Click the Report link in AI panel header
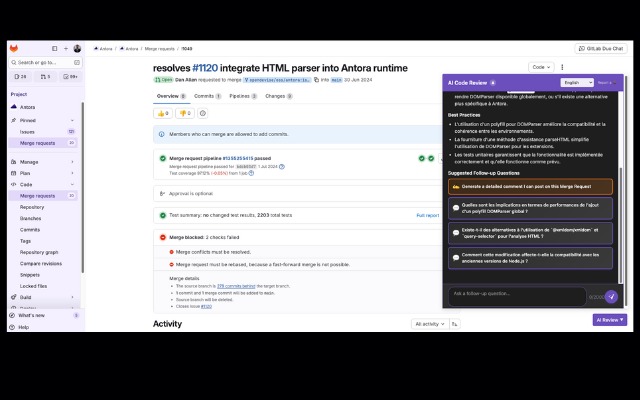 pos(607,83)
